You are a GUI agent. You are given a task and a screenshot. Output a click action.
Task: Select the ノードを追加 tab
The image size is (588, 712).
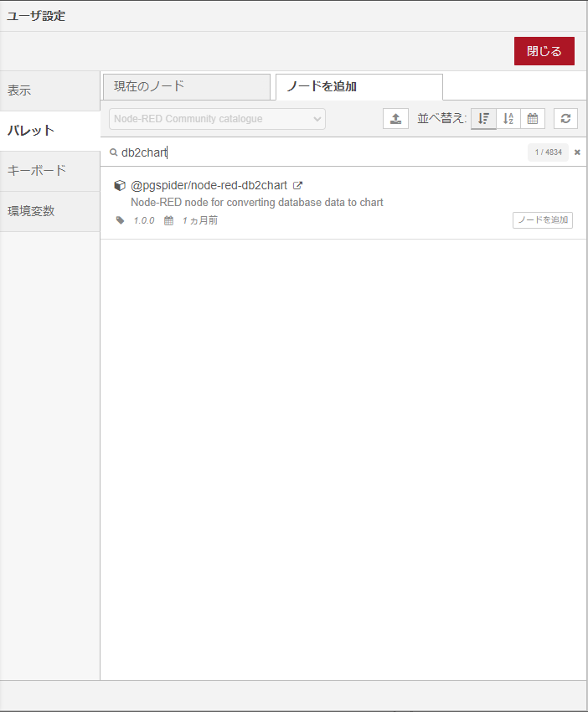tap(359, 86)
